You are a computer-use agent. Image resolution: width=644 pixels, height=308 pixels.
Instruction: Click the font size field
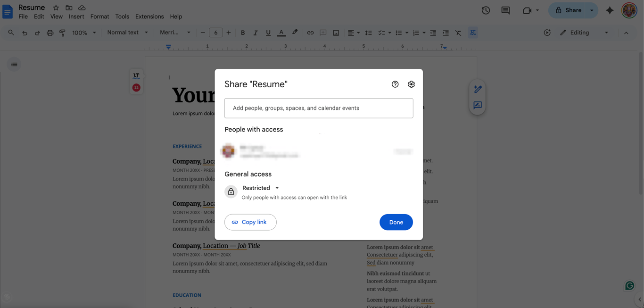click(215, 33)
